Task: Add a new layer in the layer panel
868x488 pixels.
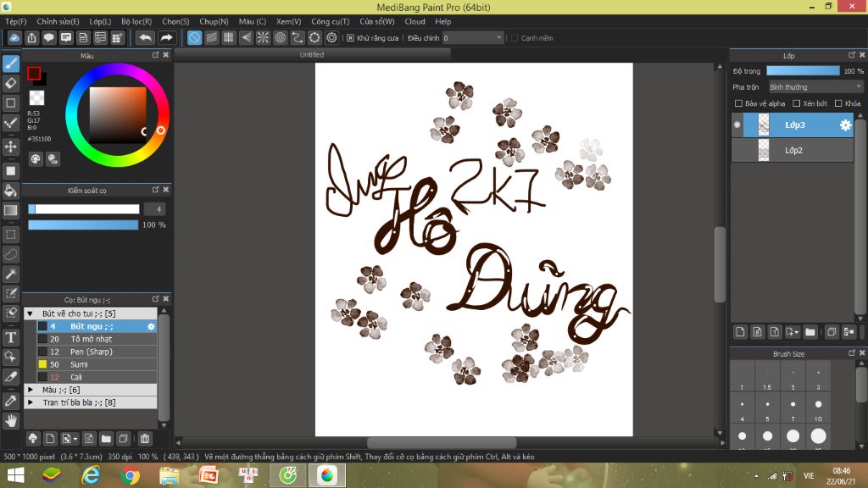Action: coord(740,332)
